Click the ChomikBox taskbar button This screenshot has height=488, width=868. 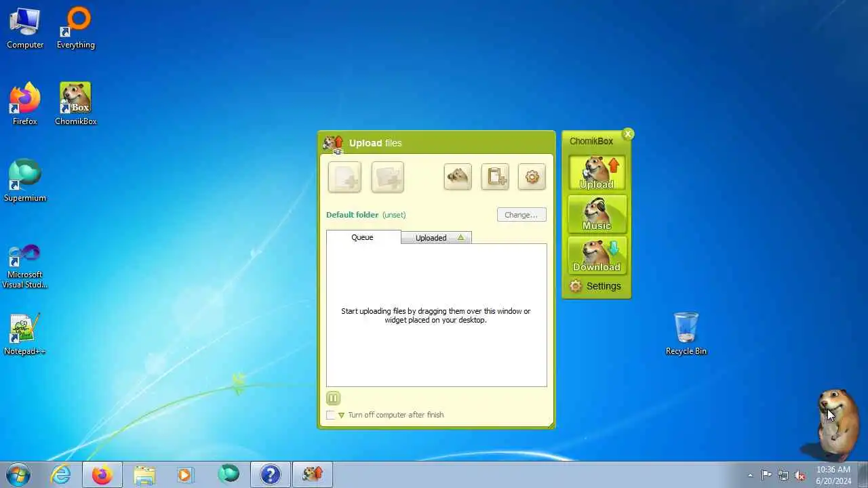pyautogui.click(x=313, y=474)
